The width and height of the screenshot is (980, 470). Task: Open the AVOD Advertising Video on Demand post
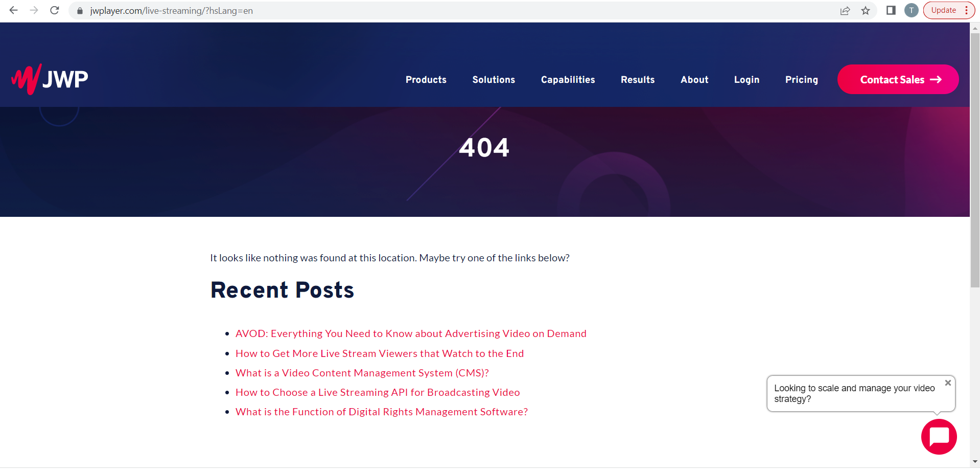coord(411,333)
